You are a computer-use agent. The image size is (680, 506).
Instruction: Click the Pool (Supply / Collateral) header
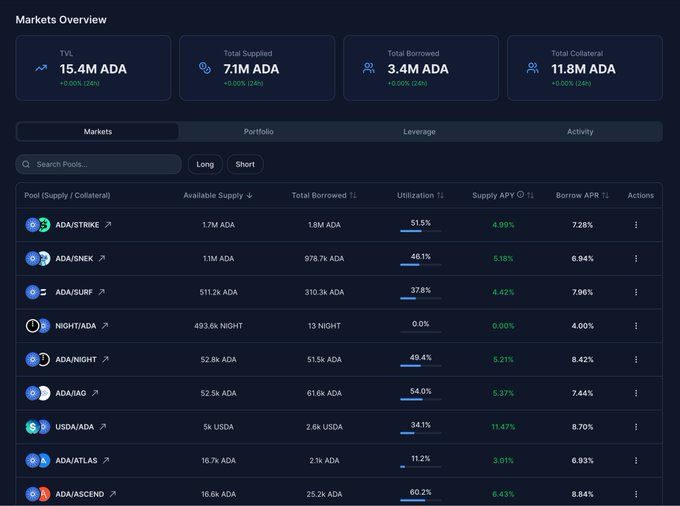click(x=67, y=196)
